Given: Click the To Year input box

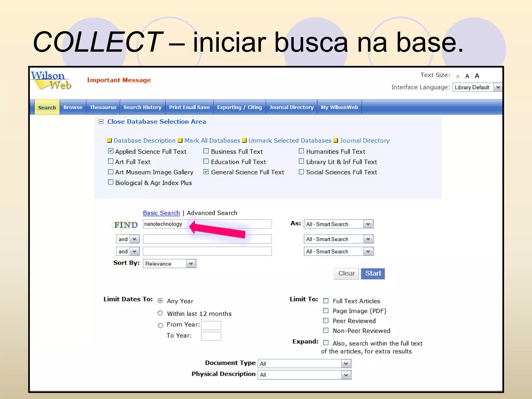Looking at the screenshot, I should click(211, 336).
